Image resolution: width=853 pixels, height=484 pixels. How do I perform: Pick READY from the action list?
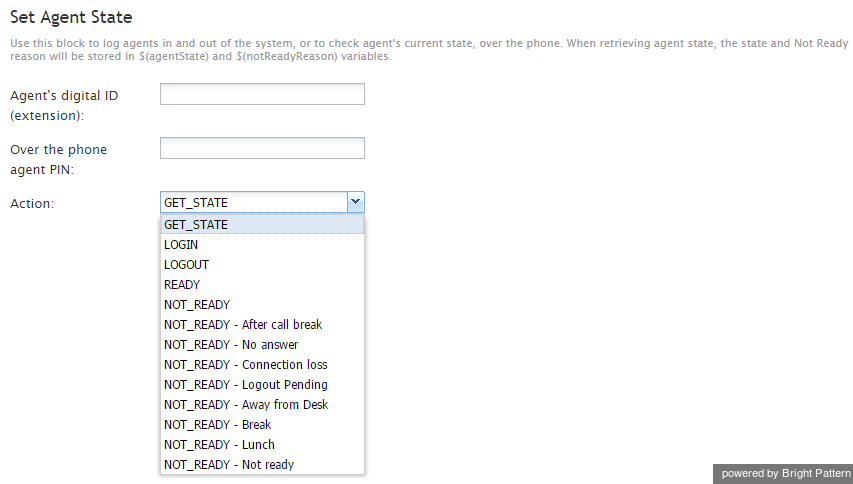coord(262,285)
